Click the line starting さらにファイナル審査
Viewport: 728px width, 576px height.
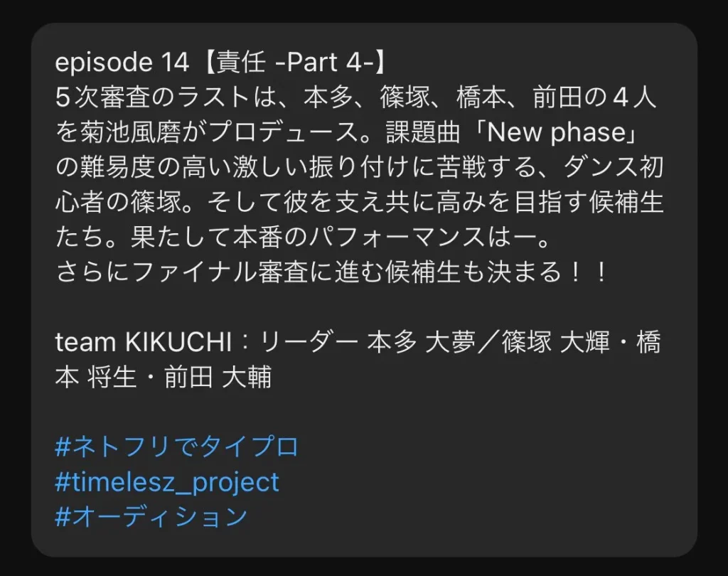pyautogui.click(x=331, y=272)
